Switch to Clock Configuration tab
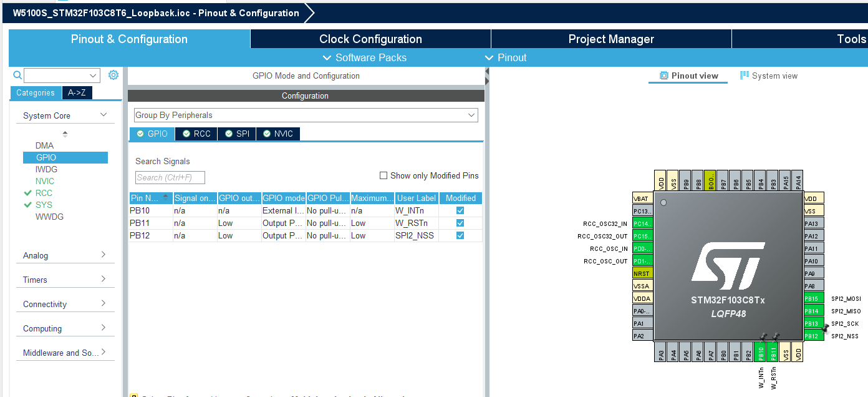868x397 pixels. [370, 39]
